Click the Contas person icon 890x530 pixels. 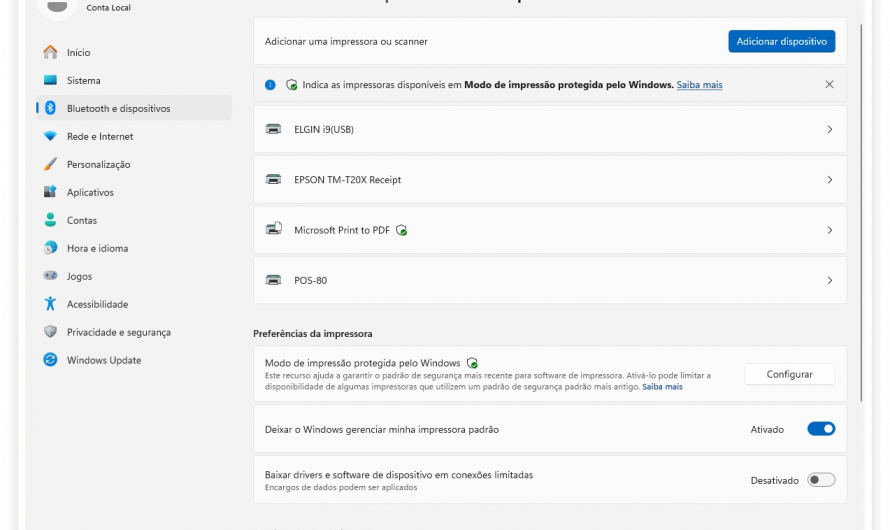coord(50,220)
